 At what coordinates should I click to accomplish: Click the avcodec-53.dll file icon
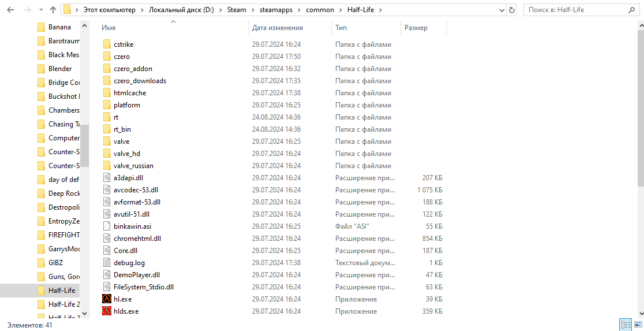[x=107, y=190]
